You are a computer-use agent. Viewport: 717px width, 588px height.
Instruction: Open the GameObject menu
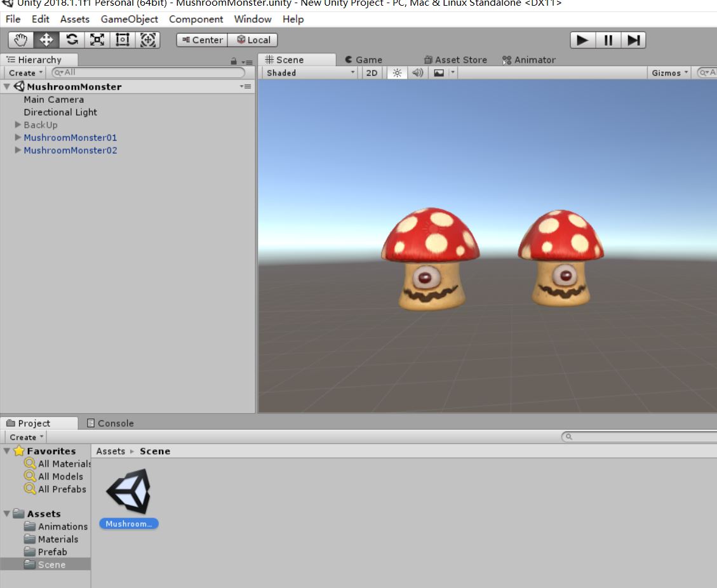130,19
